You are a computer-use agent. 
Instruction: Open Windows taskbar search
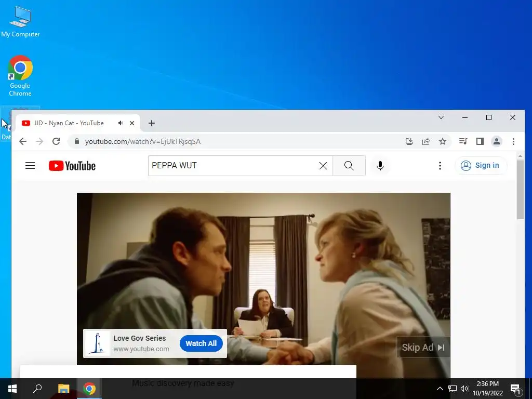click(x=37, y=389)
